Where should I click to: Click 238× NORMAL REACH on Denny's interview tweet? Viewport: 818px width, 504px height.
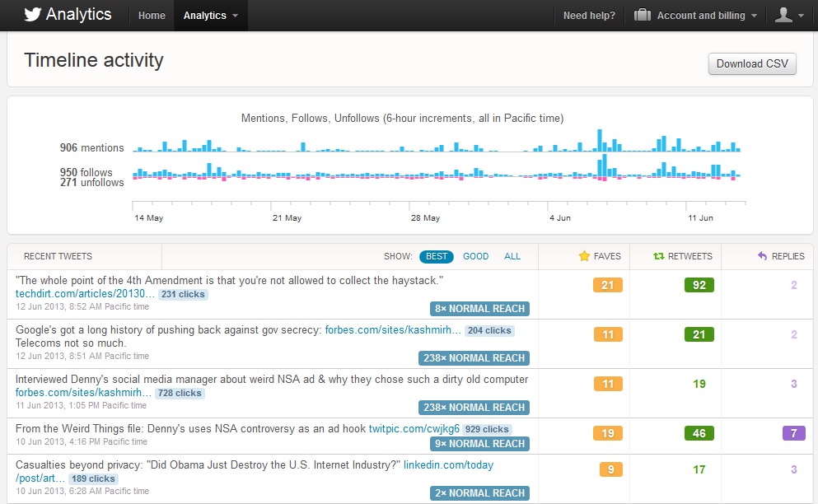[474, 408]
